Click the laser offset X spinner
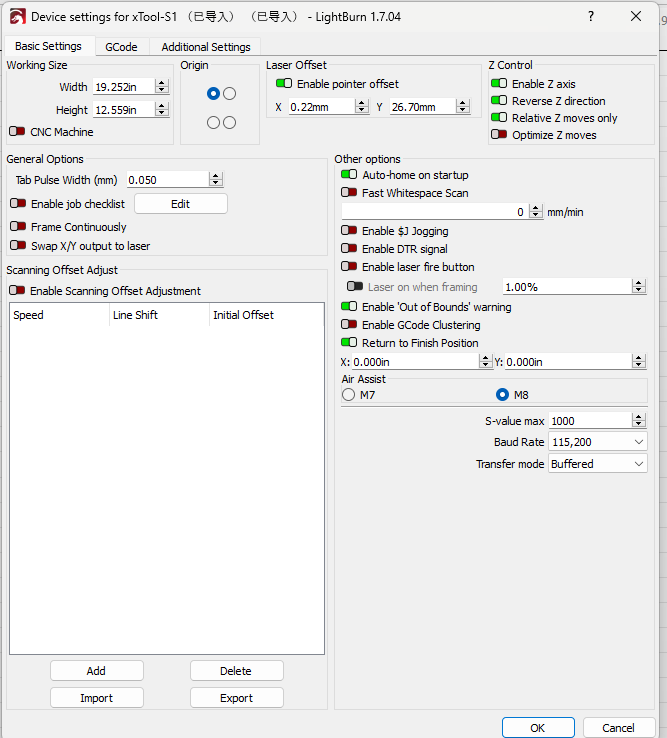Viewport: 667px width, 738px height. (x=362, y=106)
